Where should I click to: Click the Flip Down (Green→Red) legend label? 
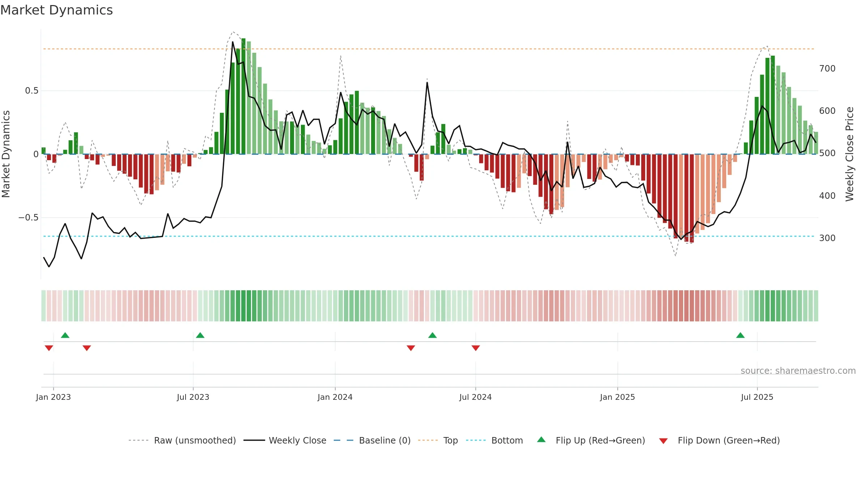pos(729,440)
